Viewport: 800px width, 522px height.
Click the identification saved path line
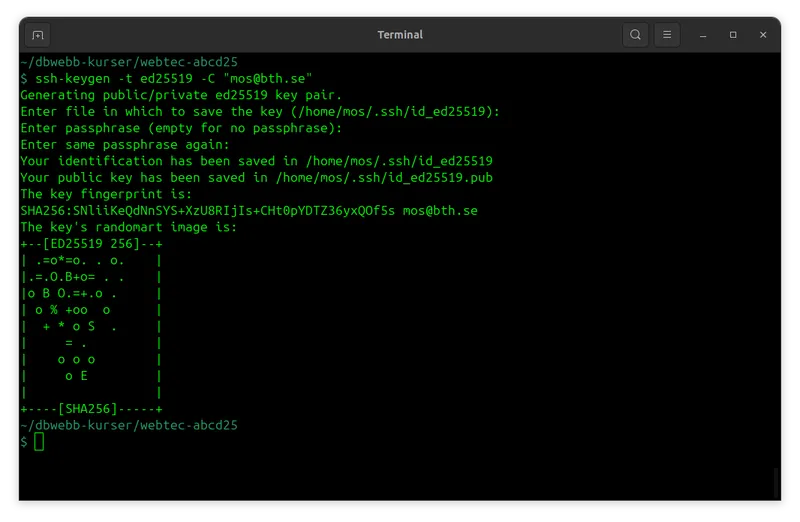(256, 161)
